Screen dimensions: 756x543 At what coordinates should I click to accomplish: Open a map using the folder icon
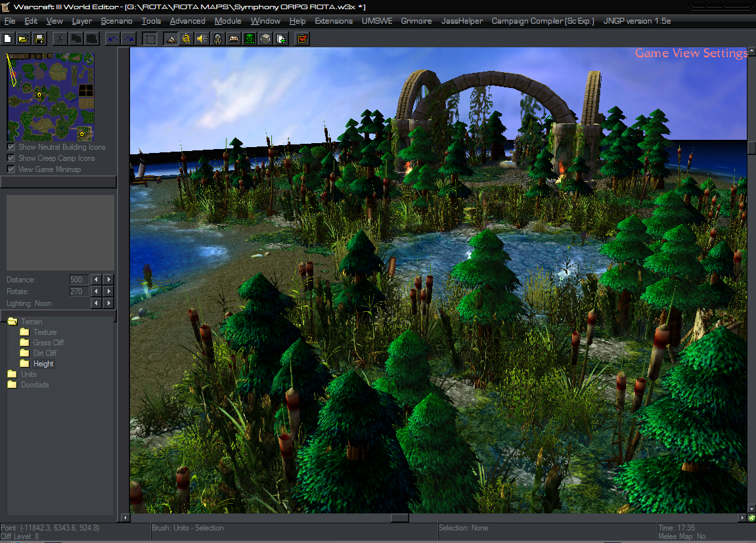pos(23,39)
